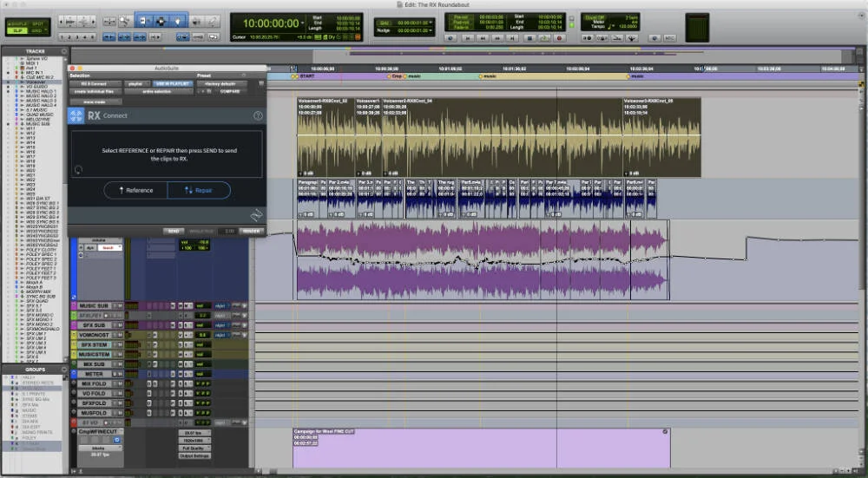Enable Shuffle edit mode
The height and width of the screenshot is (478, 868).
pos(16,23)
